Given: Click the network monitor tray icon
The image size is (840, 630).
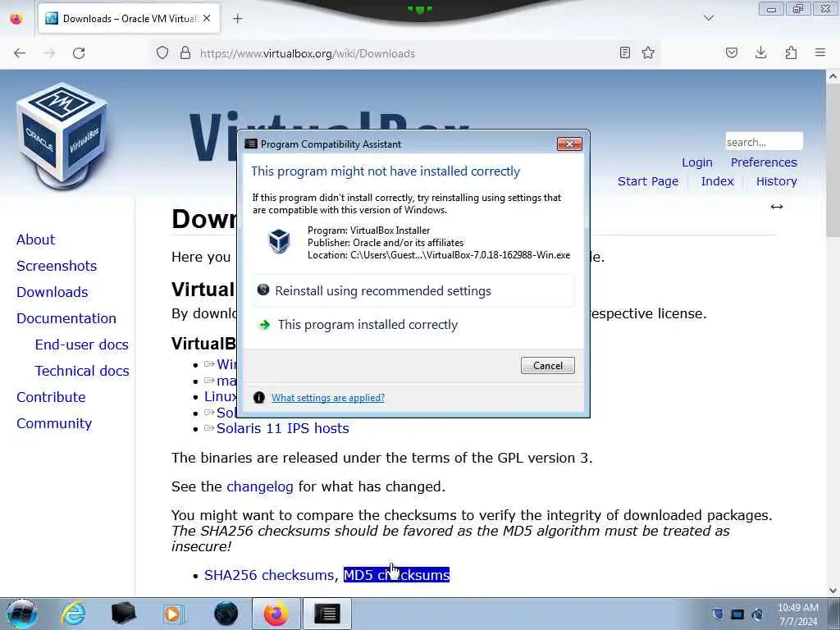Looking at the screenshot, I should click(737, 614).
